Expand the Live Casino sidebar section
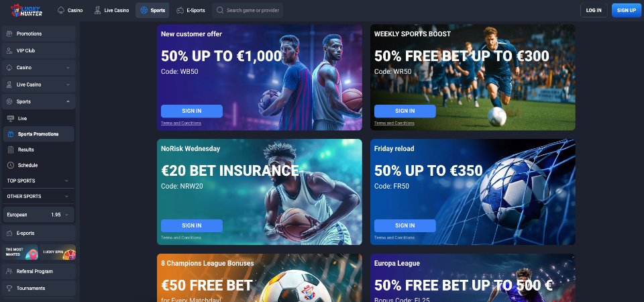 (x=39, y=85)
